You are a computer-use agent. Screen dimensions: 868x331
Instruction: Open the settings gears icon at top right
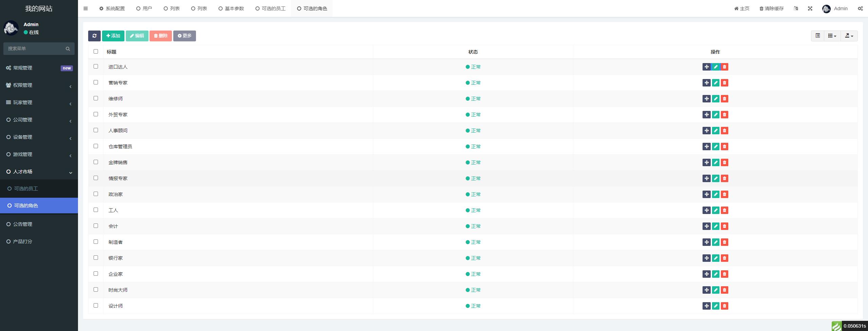[x=860, y=8]
